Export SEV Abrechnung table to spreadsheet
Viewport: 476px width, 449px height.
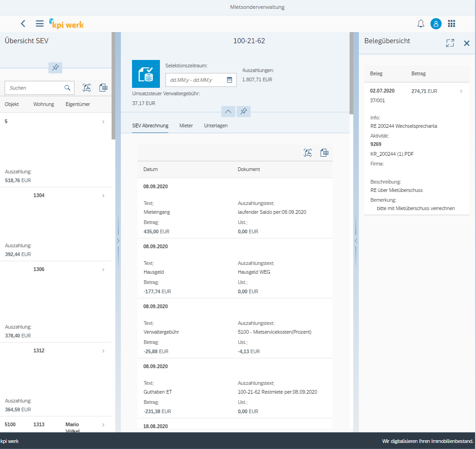coord(324,153)
